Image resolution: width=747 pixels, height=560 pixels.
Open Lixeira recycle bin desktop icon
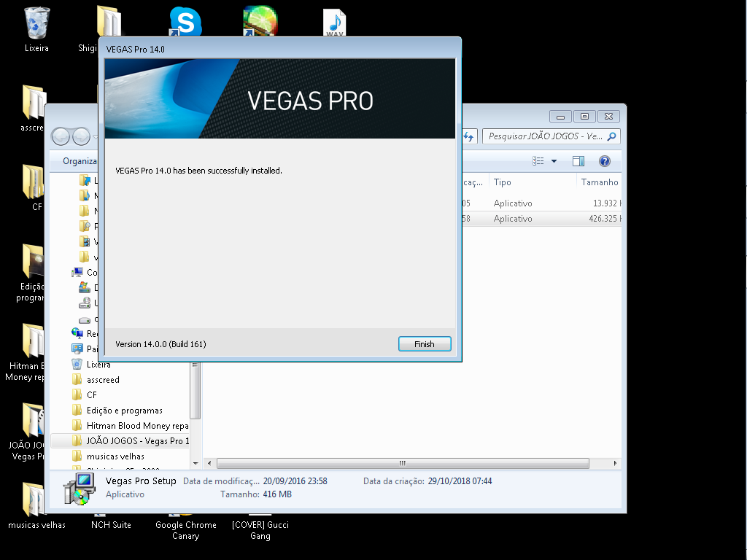click(36, 28)
